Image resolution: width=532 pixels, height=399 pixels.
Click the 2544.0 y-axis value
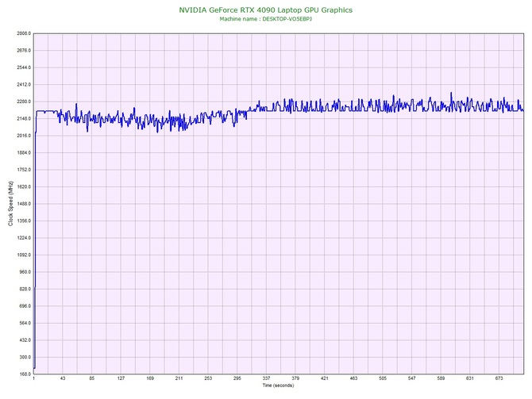point(24,67)
